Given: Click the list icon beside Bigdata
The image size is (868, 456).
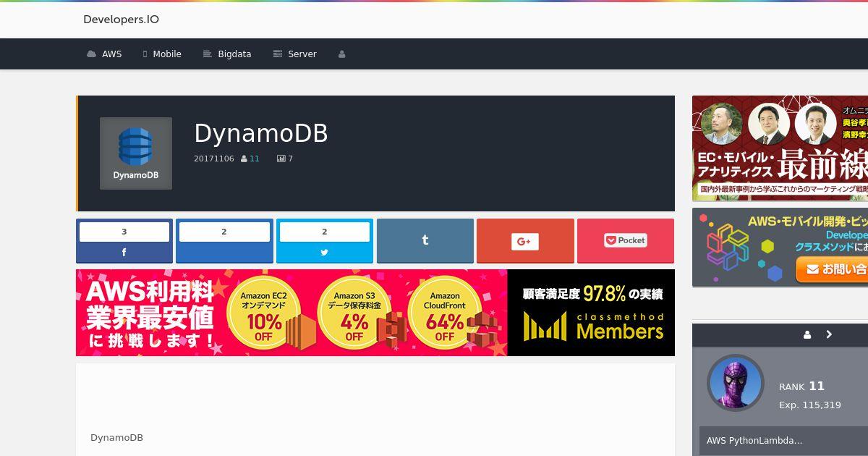Looking at the screenshot, I should pyautogui.click(x=207, y=54).
